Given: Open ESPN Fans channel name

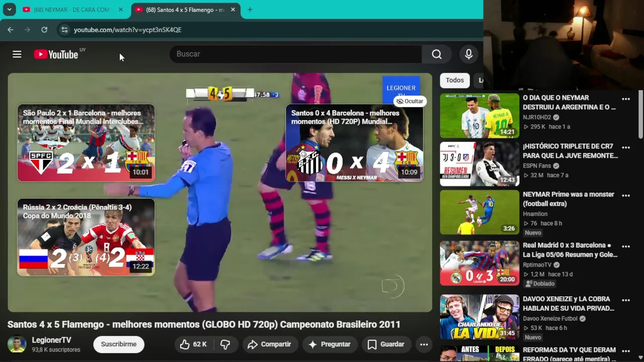Looking at the screenshot, I should (537, 166).
